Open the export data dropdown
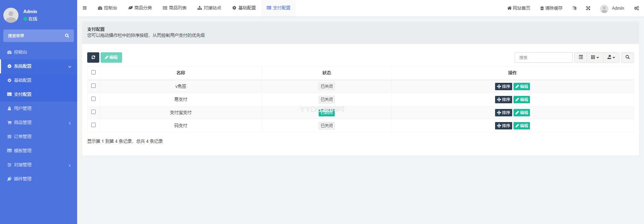Viewport: 644px width, 224px height. (x=611, y=57)
